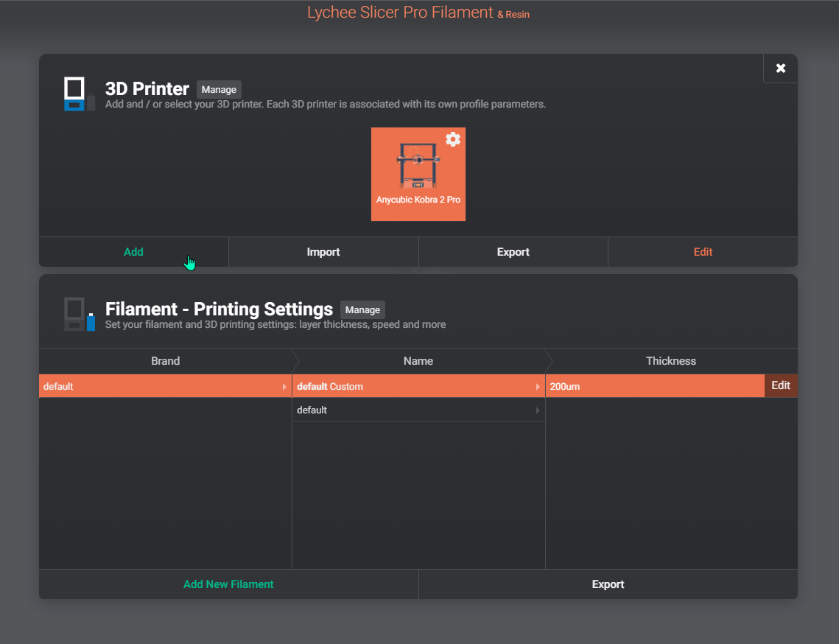Edit the Anycubic Kobra 2 Pro printer
Image resolution: width=839 pixels, height=644 pixels.
pos(703,251)
